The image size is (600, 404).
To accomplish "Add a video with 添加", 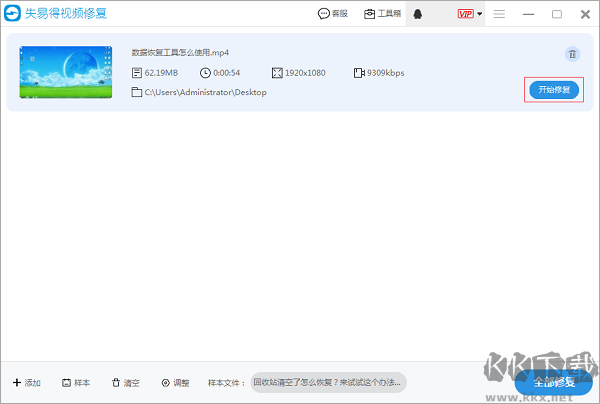I will 27,383.
